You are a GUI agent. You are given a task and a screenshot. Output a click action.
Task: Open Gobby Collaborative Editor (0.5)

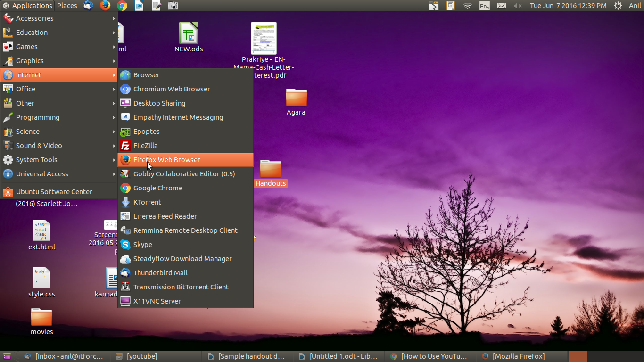pyautogui.click(x=185, y=174)
